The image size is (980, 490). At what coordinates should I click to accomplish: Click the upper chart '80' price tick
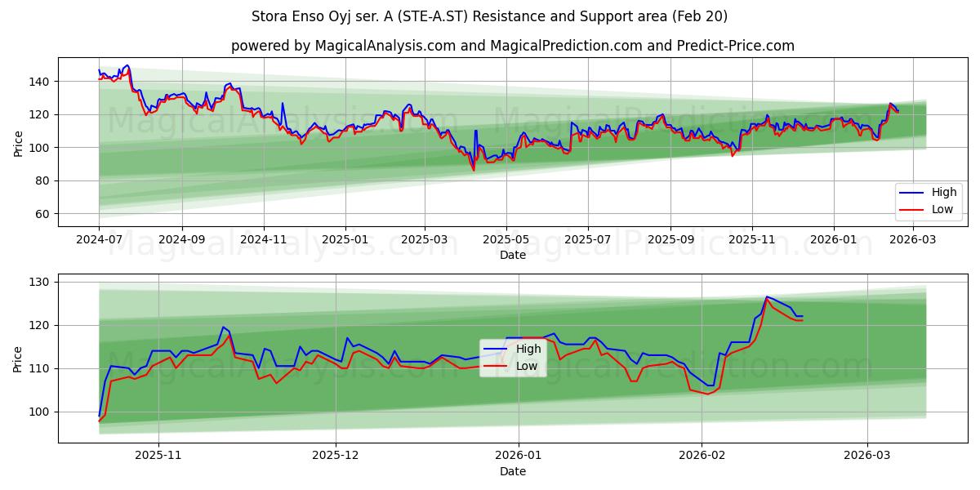[44, 181]
